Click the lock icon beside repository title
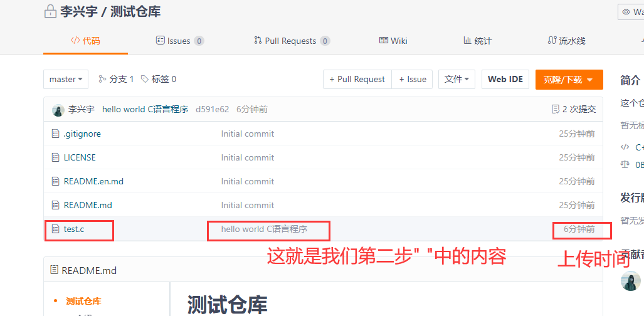The width and height of the screenshot is (644, 316). tap(50, 11)
